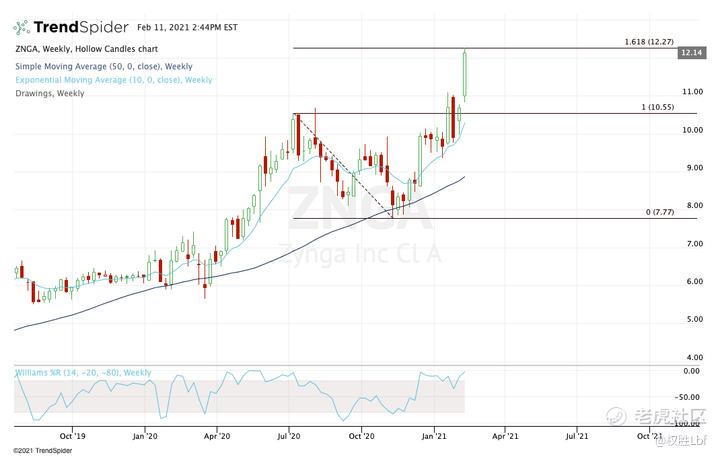The height and width of the screenshot is (457, 720).
Task: Select the Simple Moving Average (50) indicator label
Action: point(104,67)
